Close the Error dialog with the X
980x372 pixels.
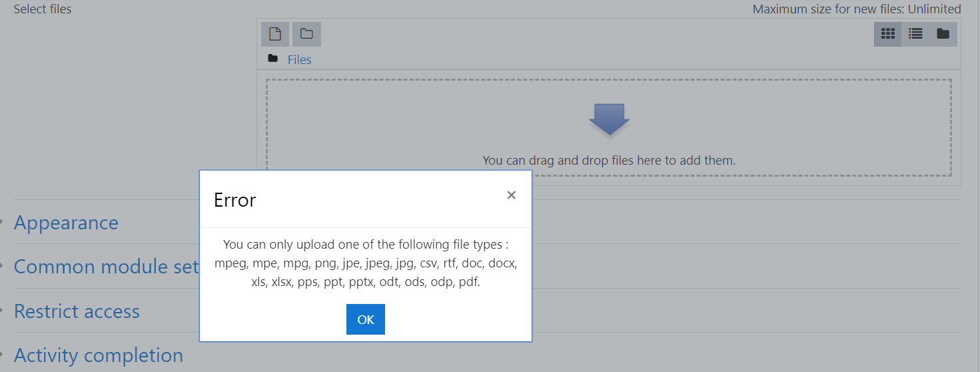tap(511, 195)
